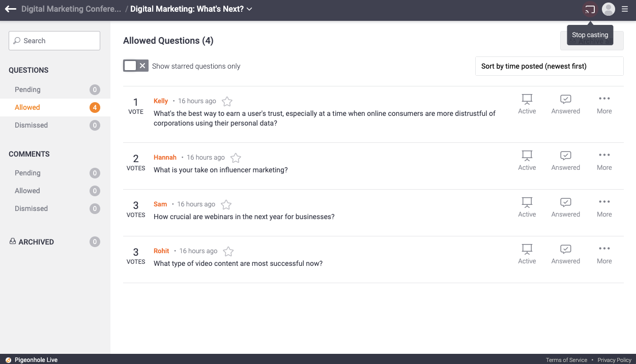Open Dismissed questions list
This screenshot has height=364, width=636.
(31, 125)
